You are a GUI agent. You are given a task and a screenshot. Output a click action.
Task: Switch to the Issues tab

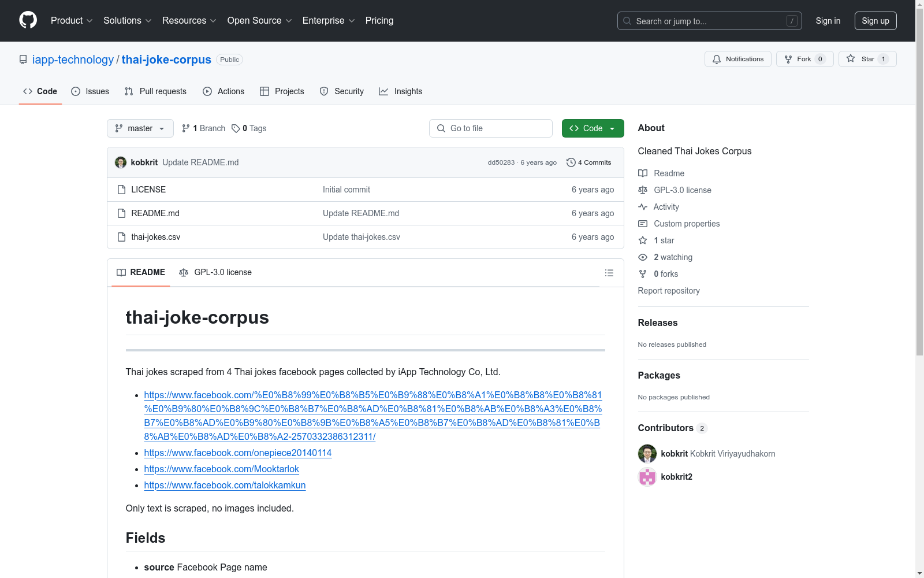90,91
